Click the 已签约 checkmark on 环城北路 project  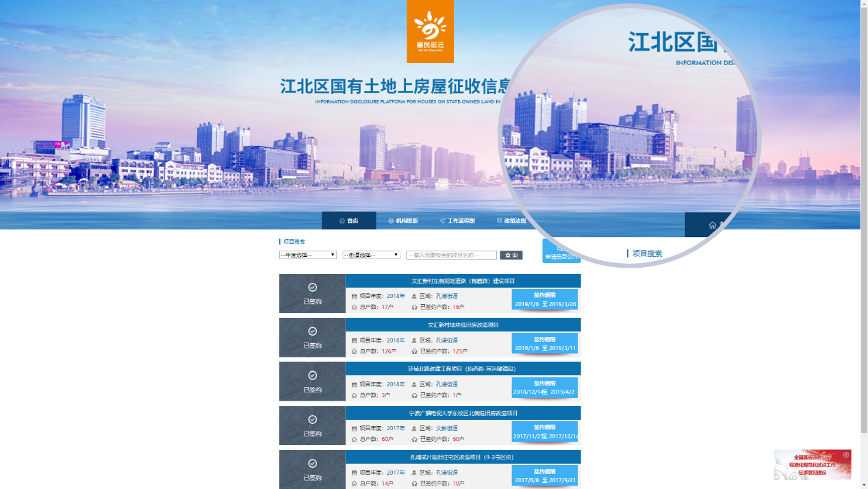point(312,375)
